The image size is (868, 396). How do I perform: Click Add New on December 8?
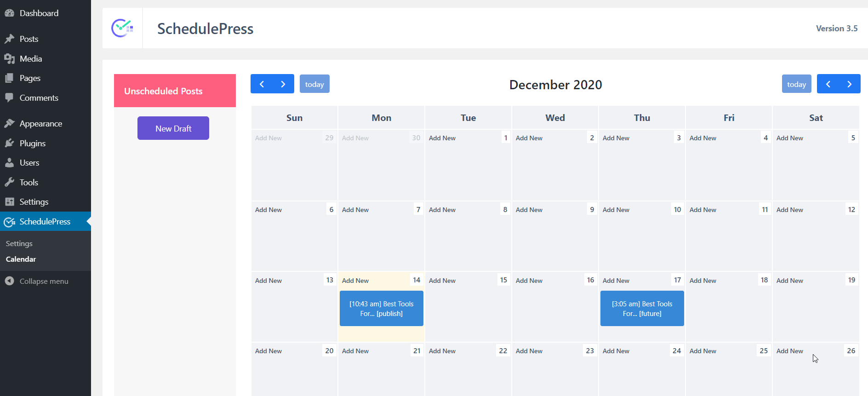(x=442, y=210)
